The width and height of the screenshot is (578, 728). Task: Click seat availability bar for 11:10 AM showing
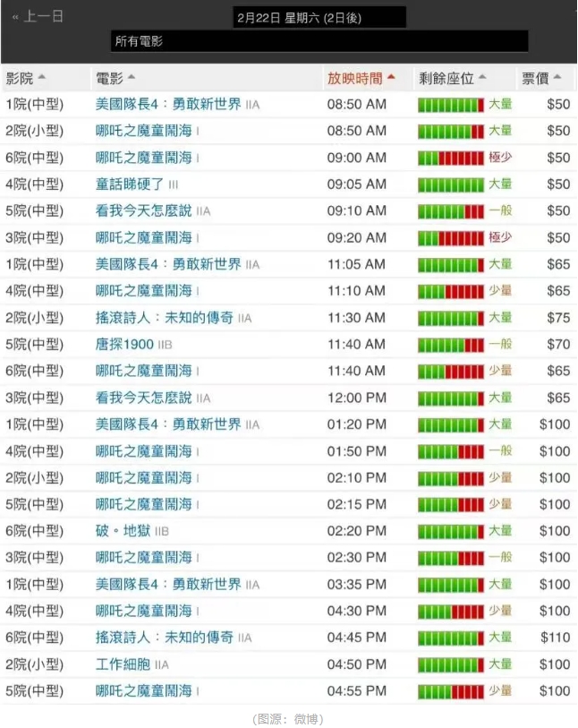[x=451, y=292]
